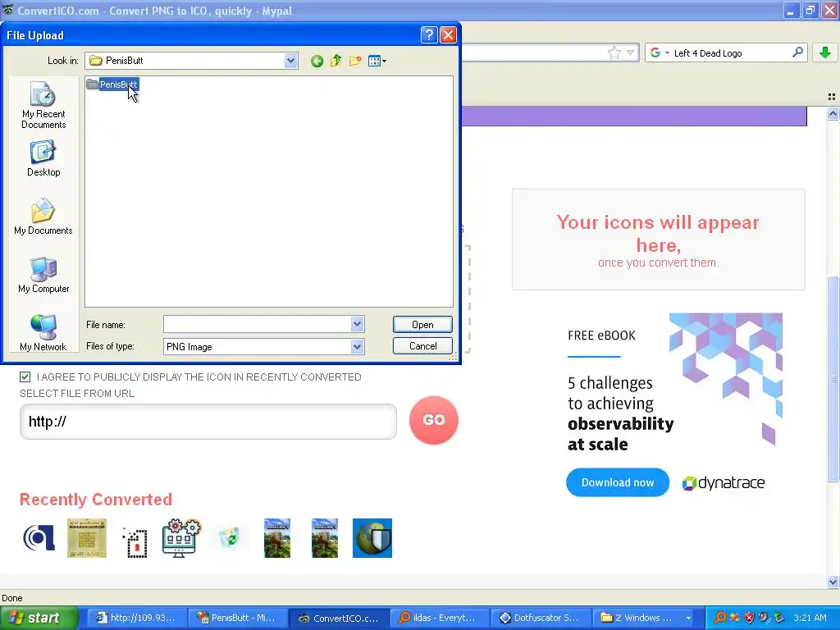Select the PenisButt folder in file list
Viewport: 840px width, 630px height.
coord(112,84)
